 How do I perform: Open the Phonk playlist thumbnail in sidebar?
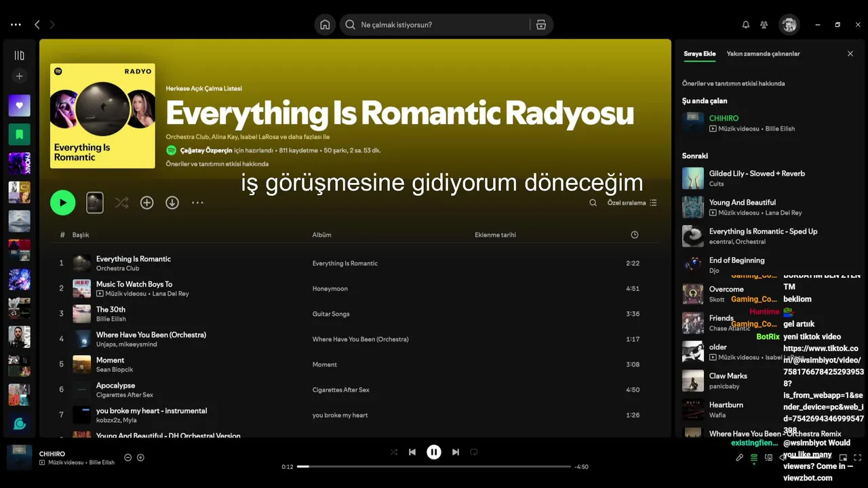pos(19,163)
